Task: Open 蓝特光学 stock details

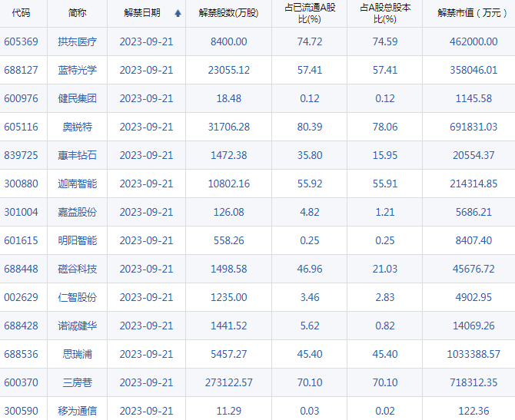Action: [77, 70]
